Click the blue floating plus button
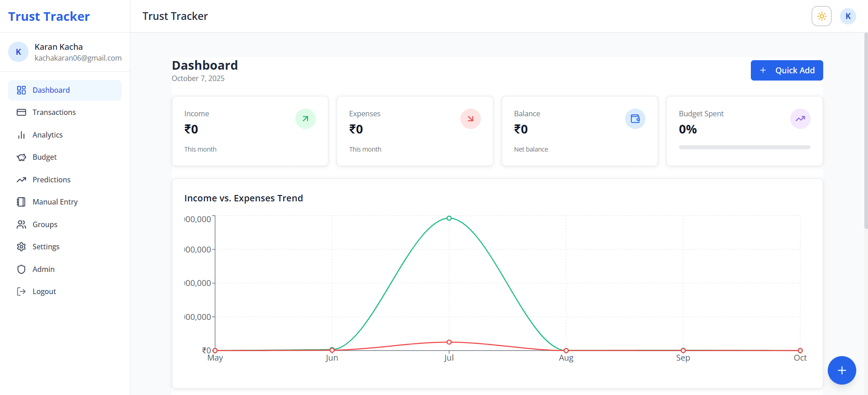Screen dimensions: 868x395 coord(842,371)
